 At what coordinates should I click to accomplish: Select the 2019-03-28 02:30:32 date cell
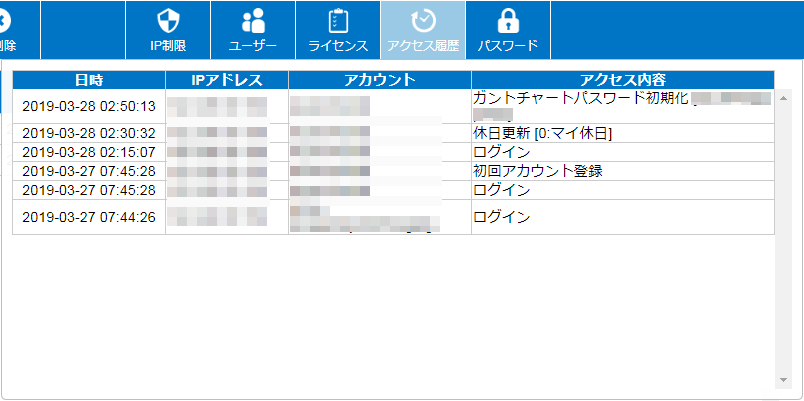[89, 133]
